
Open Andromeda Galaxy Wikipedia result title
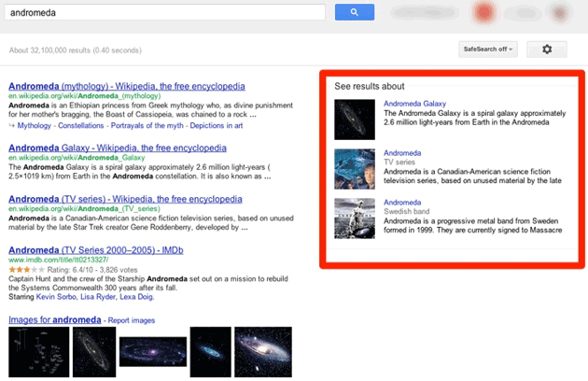click(118, 148)
